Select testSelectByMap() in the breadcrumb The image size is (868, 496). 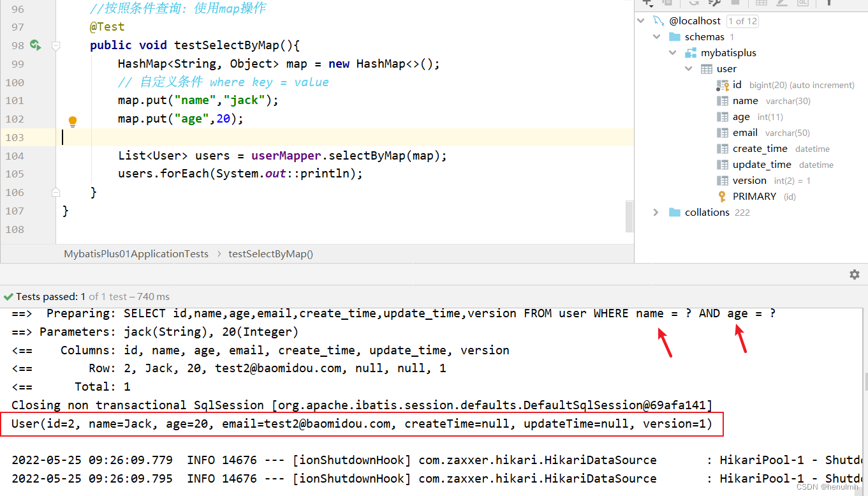pos(270,254)
